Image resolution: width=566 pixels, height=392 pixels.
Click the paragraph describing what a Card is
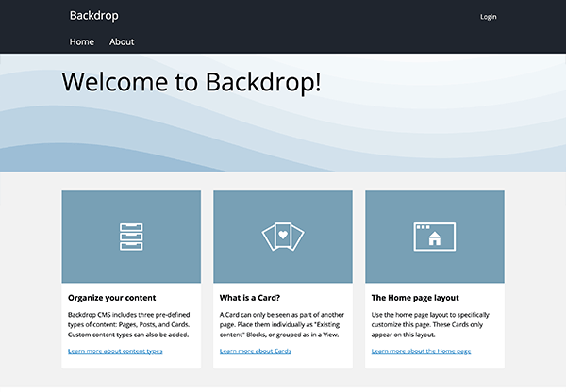click(x=281, y=323)
